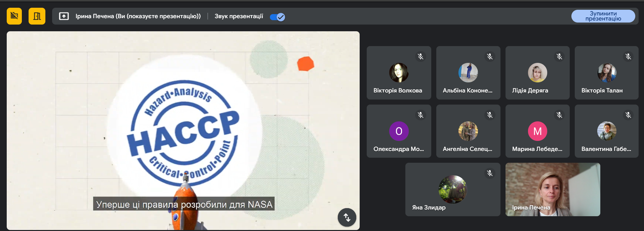Click Ірина Печена video tile
Image resolution: width=644 pixels, height=231 pixels.
click(553, 190)
